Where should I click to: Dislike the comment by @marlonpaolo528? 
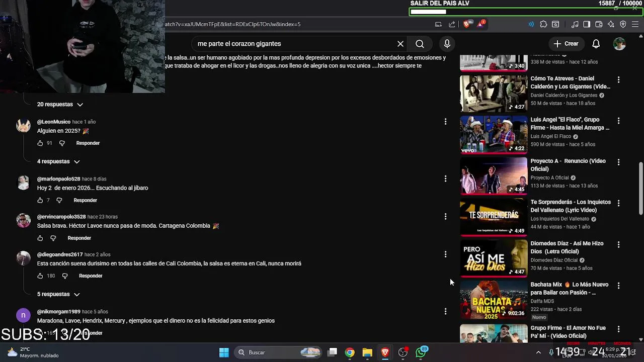59,200
